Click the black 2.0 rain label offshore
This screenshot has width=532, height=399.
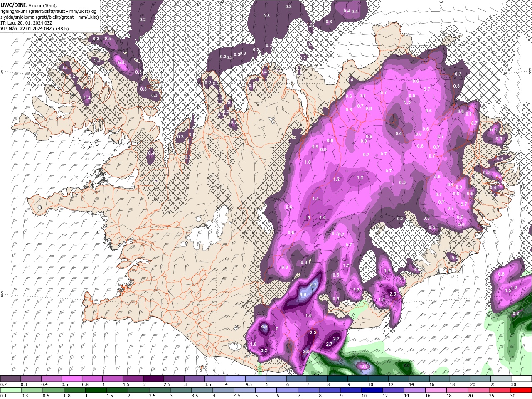(407, 365)
